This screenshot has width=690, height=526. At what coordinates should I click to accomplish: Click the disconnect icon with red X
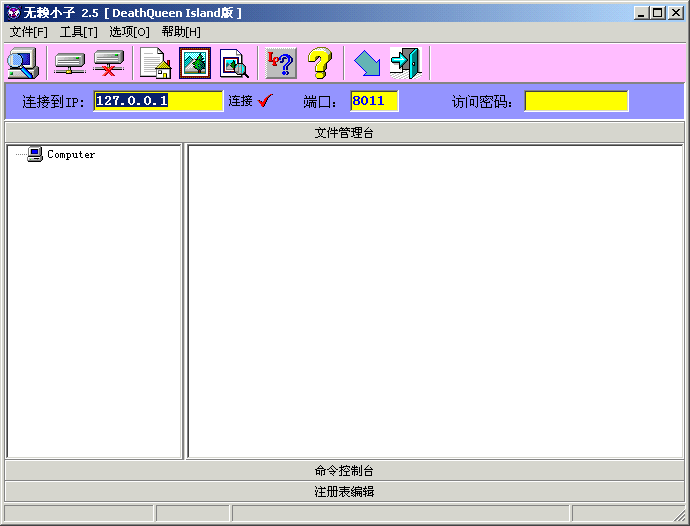[x=108, y=63]
